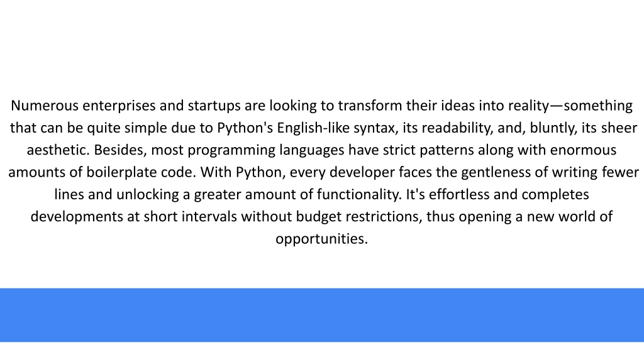
Task: Select the word "startups" in the text
Action: pyautogui.click(x=214, y=106)
